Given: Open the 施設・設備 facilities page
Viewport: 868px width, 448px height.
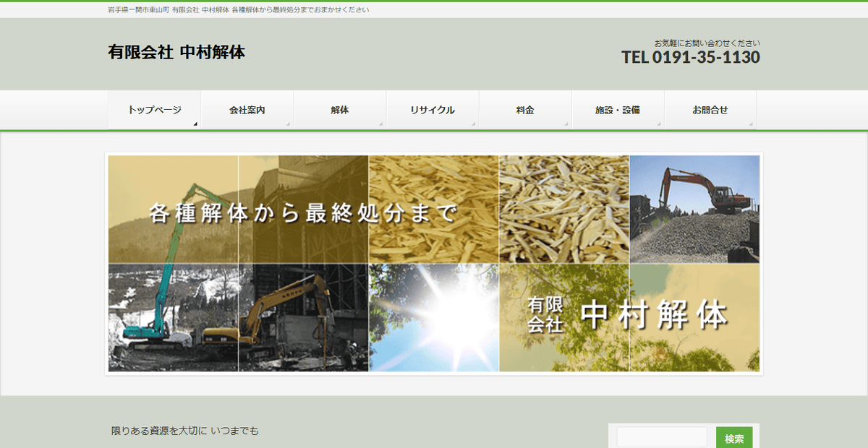Looking at the screenshot, I should pos(617,108).
